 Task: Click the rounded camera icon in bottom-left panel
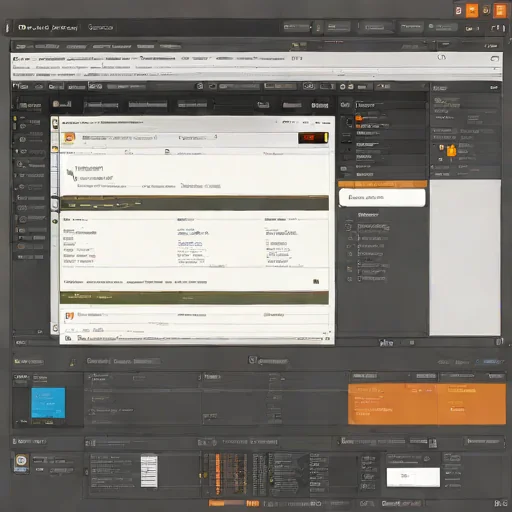(22, 461)
